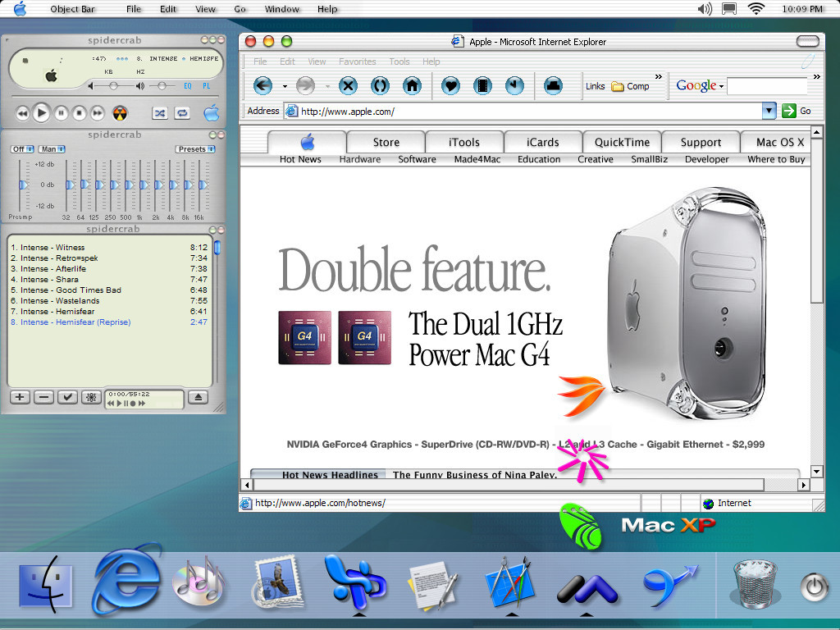Click the Google search input field
The image size is (840, 630).
pos(767,85)
